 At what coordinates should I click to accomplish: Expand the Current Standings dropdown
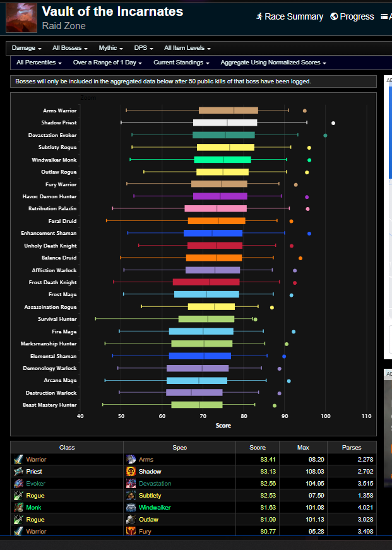(181, 63)
